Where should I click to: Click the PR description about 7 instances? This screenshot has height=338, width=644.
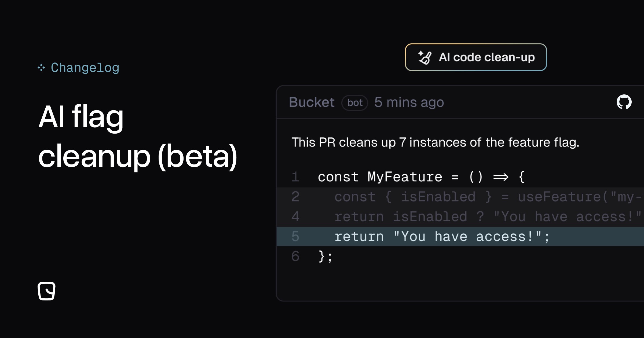click(435, 142)
